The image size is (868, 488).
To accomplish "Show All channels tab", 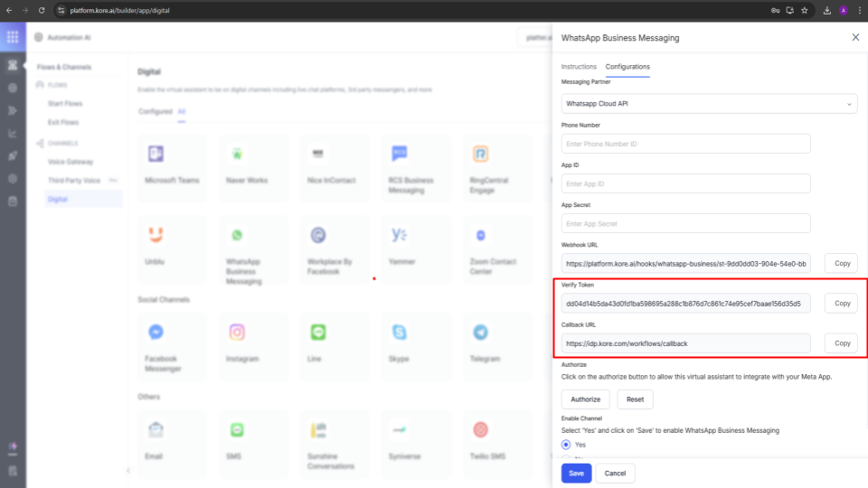I will coord(181,111).
